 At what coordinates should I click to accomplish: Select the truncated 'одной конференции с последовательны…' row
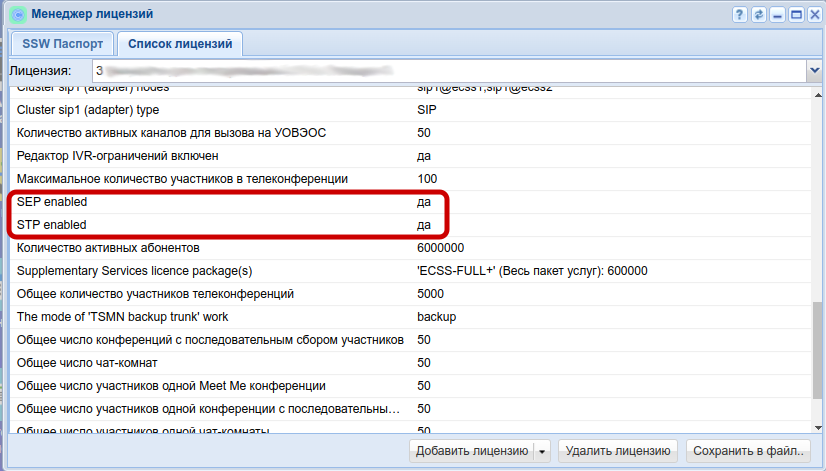410,409
